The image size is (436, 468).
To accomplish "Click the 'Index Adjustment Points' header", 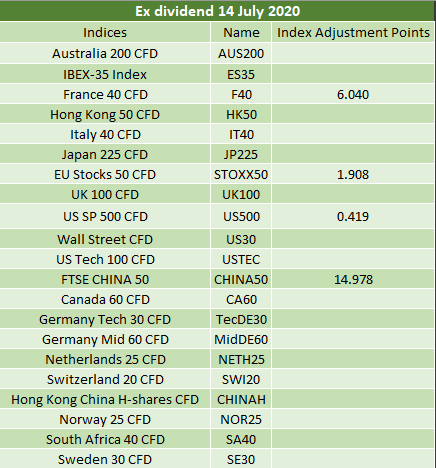I will pyautogui.click(x=353, y=32).
